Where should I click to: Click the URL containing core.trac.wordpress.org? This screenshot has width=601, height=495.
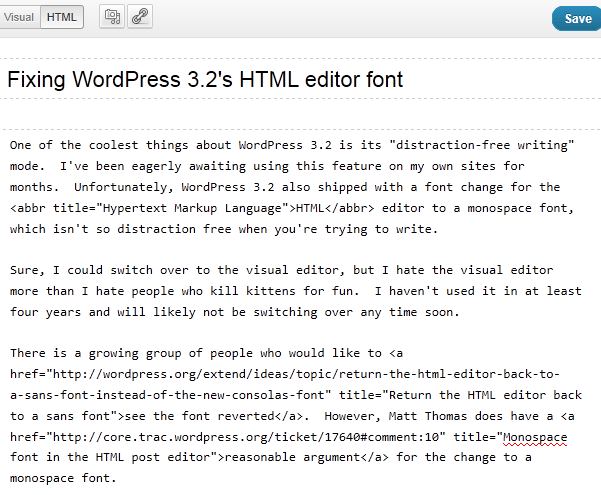(x=245, y=437)
